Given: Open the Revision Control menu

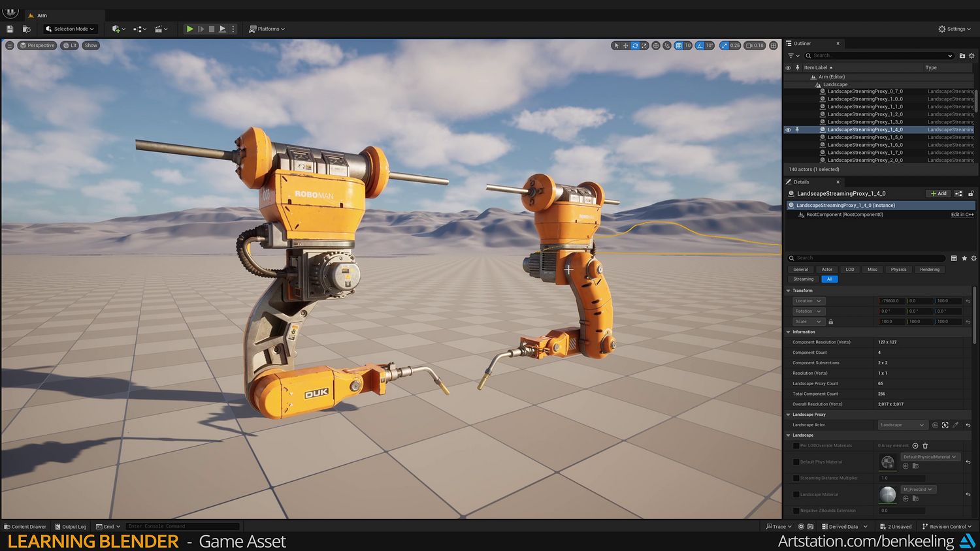Looking at the screenshot, I should [947, 527].
